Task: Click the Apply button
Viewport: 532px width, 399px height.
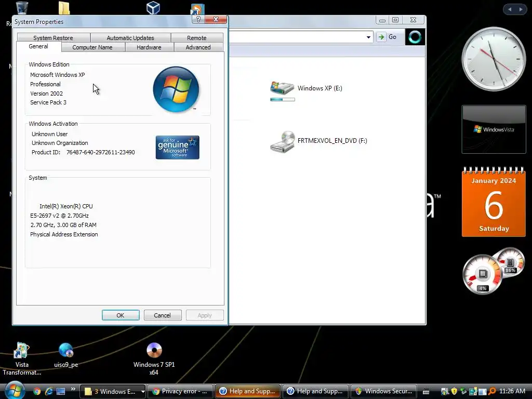Action: pos(205,315)
